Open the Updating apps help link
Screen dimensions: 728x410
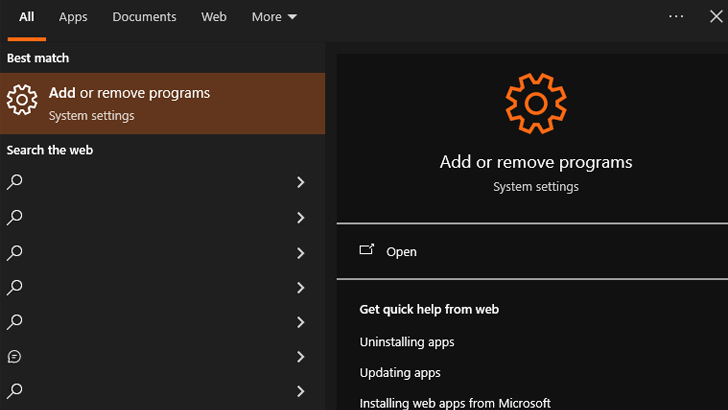[x=400, y=373]
